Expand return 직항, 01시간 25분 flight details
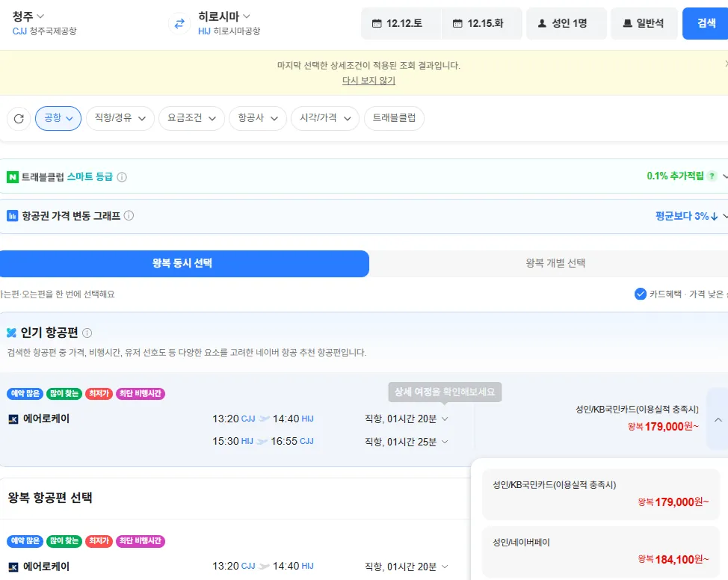This screenshot has height=580, width=728. point(407,442)
